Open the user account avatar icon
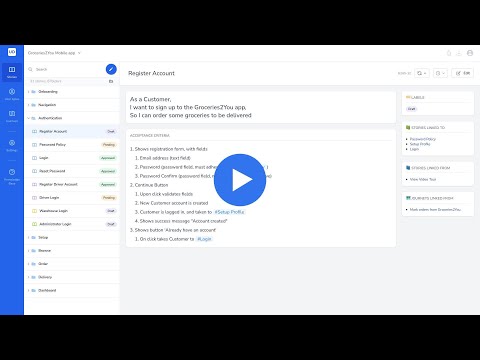480x360 pixels. click(470, 53)
